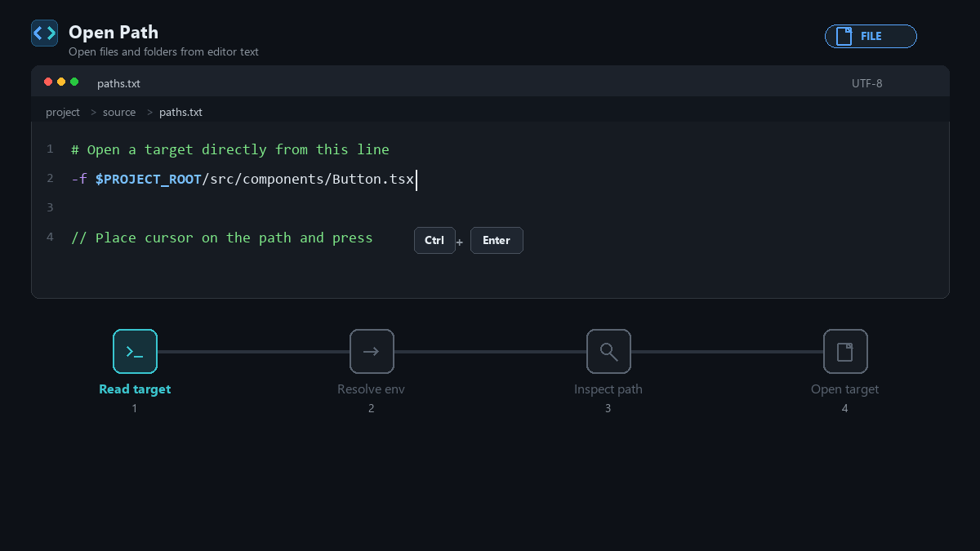Select the Resolve env arrow step icon
This screenshot has width=980, height=551.
[x=372, y=351]
